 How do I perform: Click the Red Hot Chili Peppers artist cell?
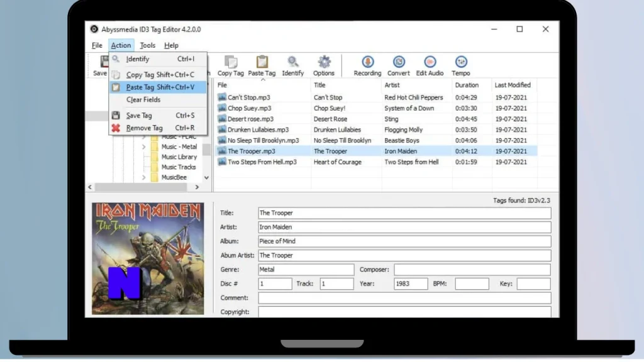tap(414, 97)
